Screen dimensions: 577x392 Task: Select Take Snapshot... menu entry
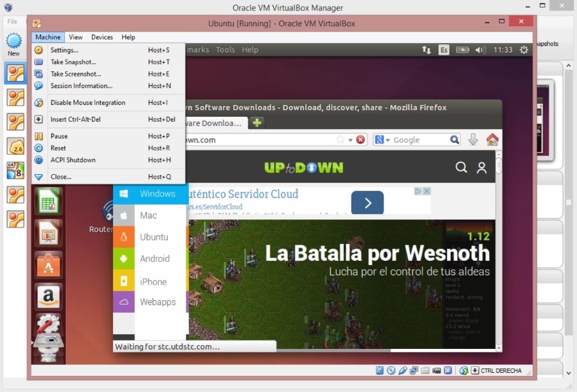click(73, 62)
